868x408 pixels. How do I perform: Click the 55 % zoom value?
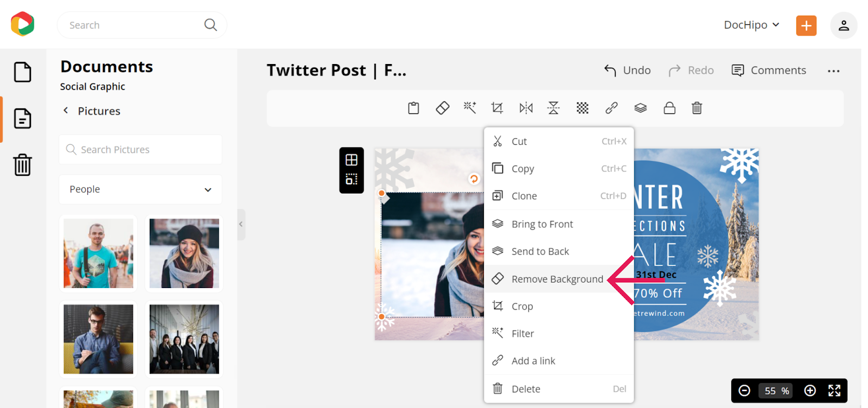click(777, 391)
